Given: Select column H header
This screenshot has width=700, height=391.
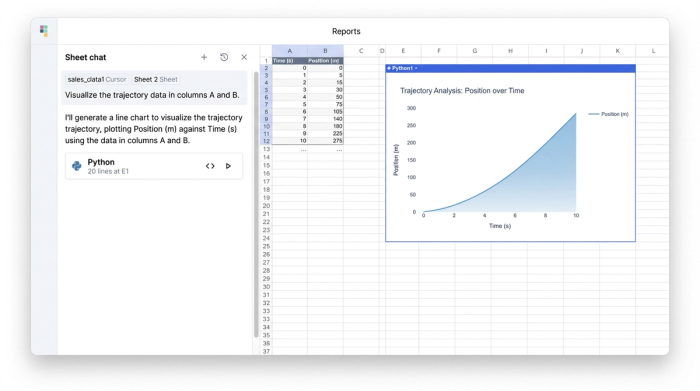Looking at the screenshot, I should point(510,51).
